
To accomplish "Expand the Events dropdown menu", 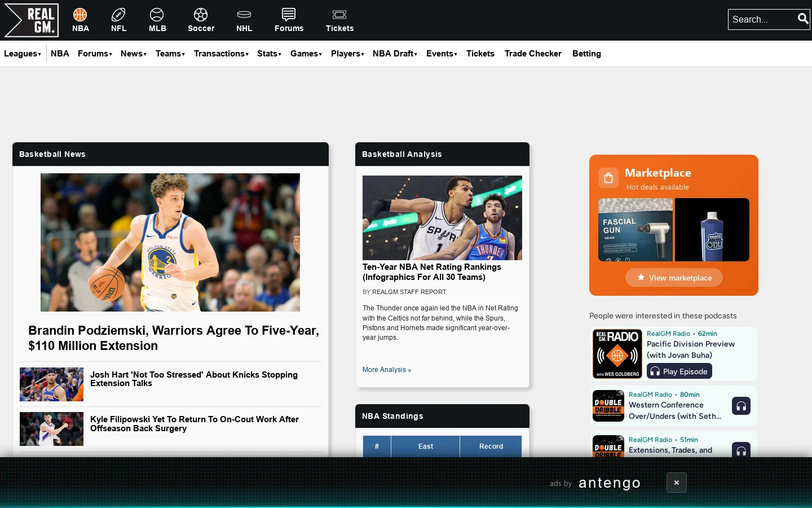I will pyautogui.click(x=442, y=54).
